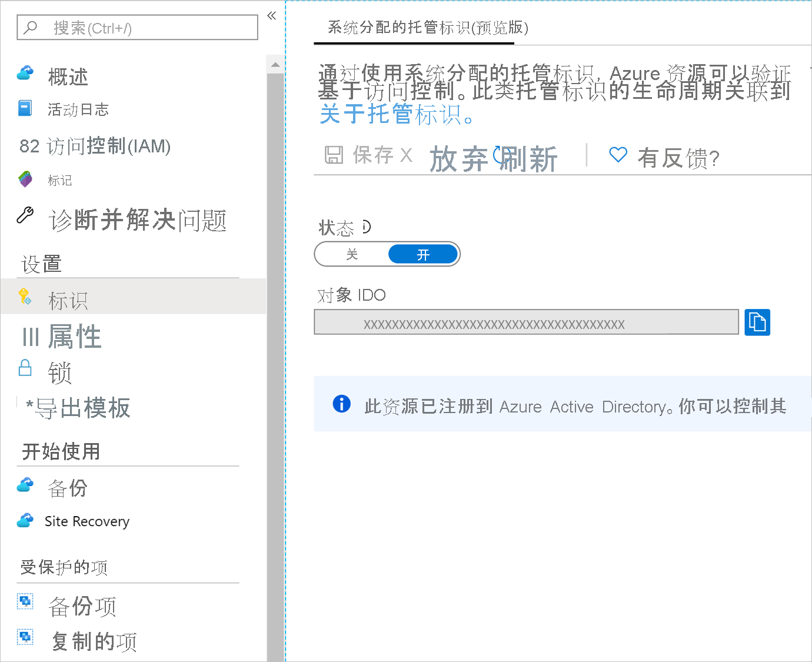812x662 pixels.
Task: Click the 复制的项 item icon
Action: 25,637
